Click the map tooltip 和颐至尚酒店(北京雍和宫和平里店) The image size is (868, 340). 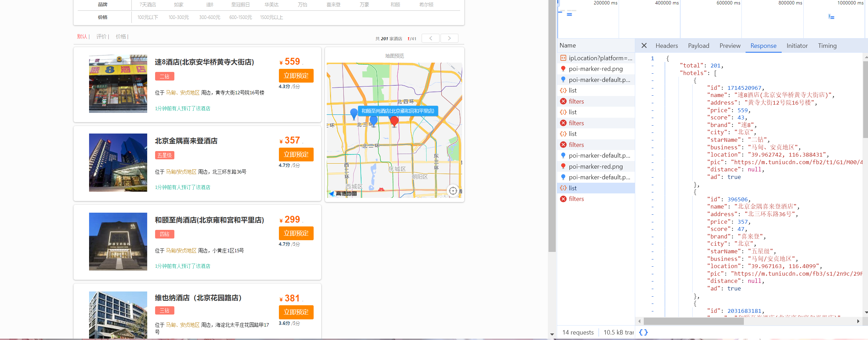click(398, 111)
